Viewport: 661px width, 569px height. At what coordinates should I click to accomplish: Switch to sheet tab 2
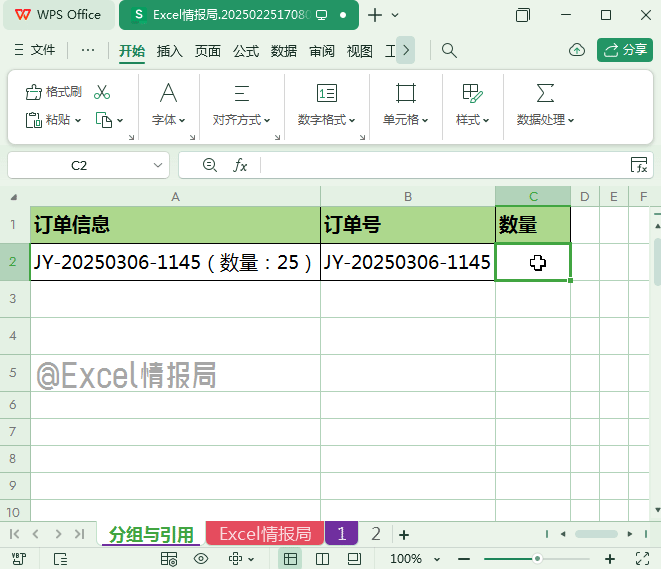[376, 534]
